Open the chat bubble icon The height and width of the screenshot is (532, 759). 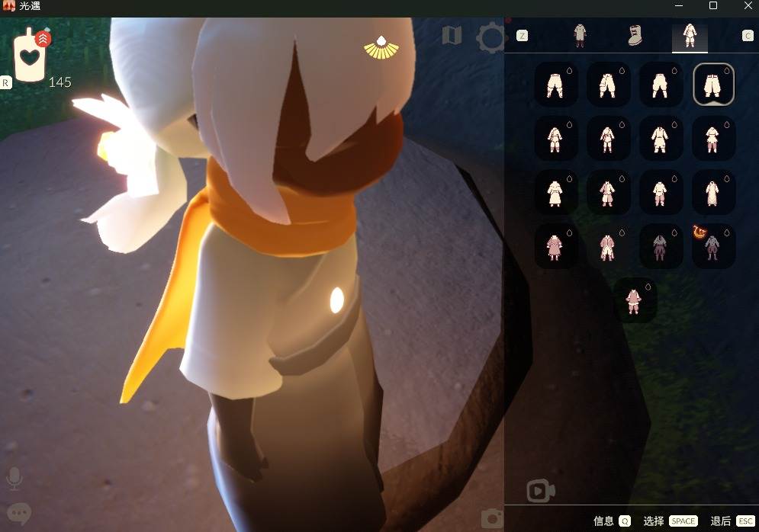pyautogui.click(x=19, y=514)
